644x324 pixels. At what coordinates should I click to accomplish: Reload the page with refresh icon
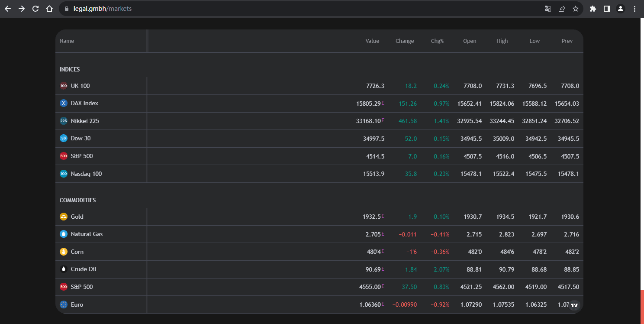(x=35, y=9)
